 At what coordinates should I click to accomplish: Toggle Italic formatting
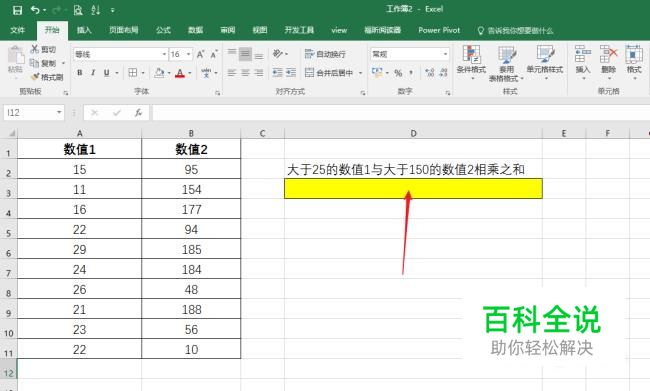[93, 73]
